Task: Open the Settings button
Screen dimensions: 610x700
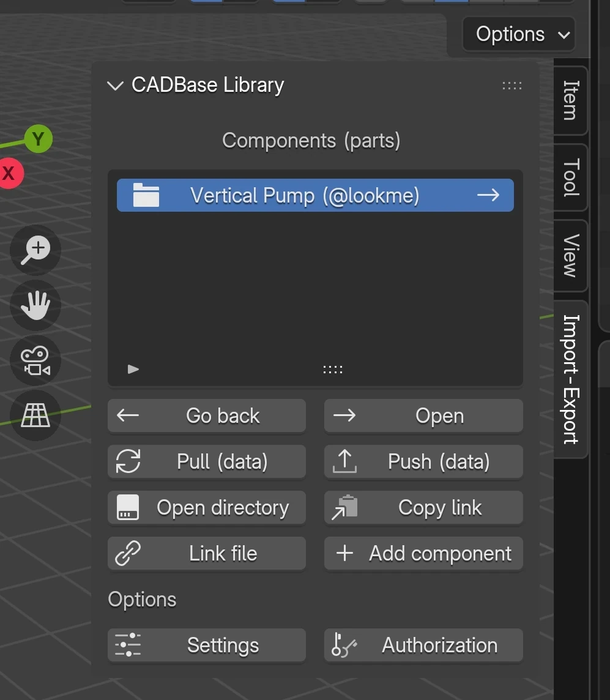Action: 207,645
